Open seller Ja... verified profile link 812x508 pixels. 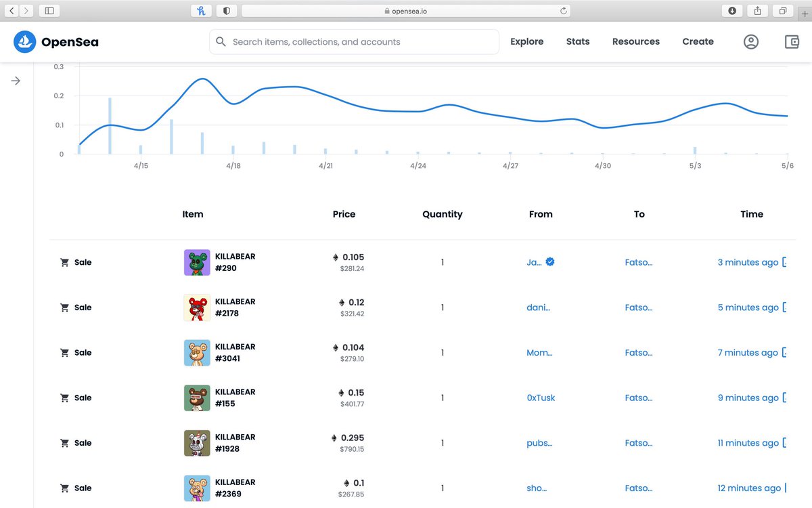pyautogui.click(x=535, y=262)
